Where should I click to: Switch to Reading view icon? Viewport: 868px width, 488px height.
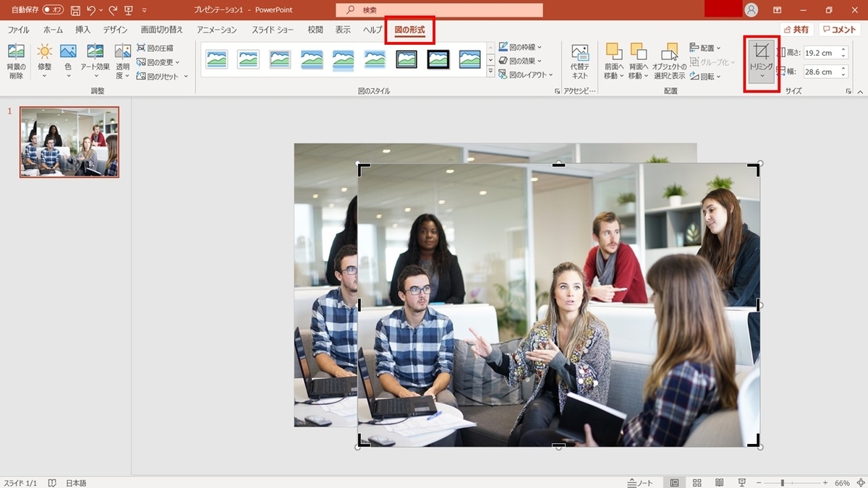pos(719,482)
